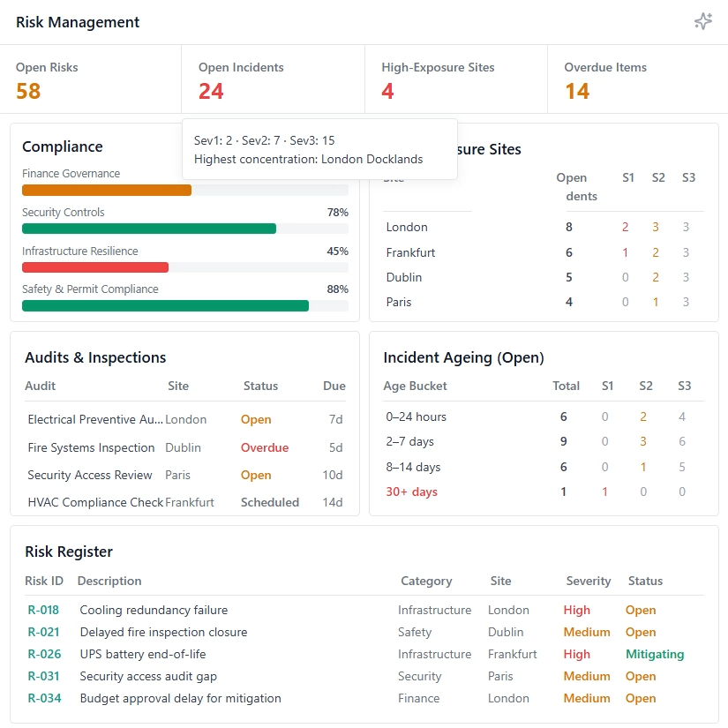Click risk ID R-034 link
The image size is (728, 728).
44,698
